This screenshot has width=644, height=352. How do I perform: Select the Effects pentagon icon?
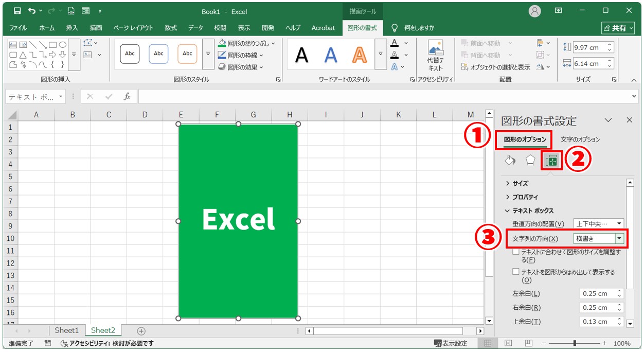530,161
